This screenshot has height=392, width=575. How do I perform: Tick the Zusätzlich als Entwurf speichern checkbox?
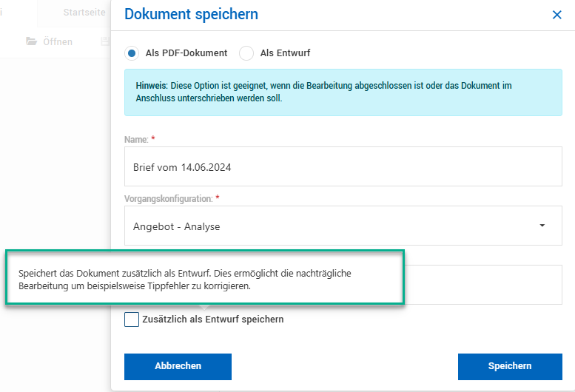pos(132,320)
